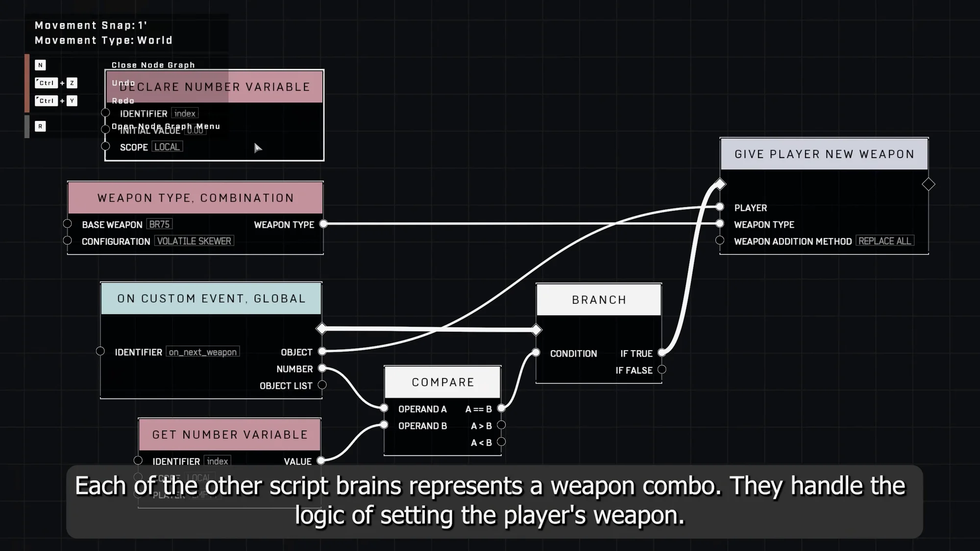
Task: Select the Declare Number Variable node header
Action: coord(215,87)
